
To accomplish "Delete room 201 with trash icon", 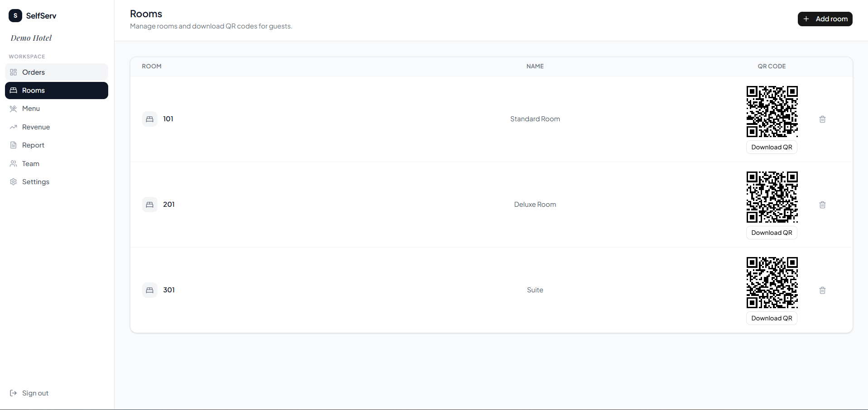I will tap(822, 205).
